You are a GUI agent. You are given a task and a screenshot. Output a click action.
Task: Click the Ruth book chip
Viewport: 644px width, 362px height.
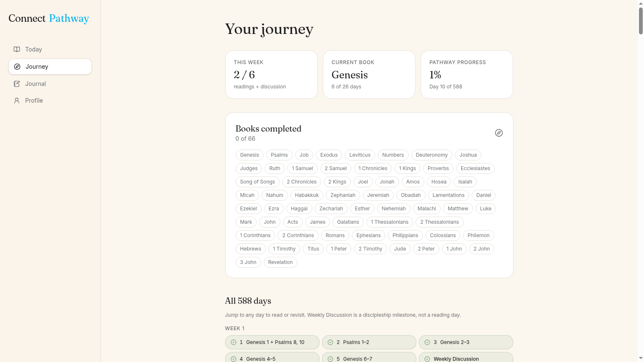click(275, 168)
